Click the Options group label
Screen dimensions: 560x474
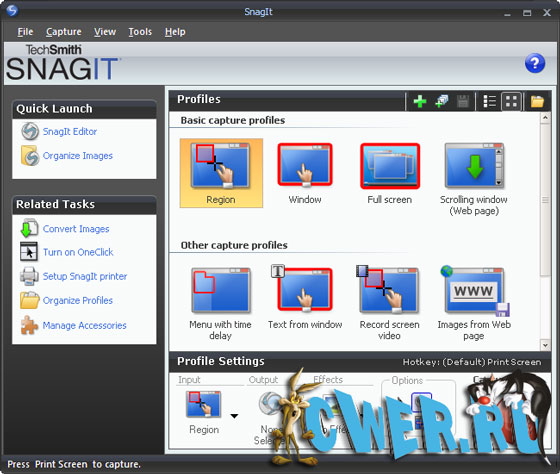click(407, 380)
